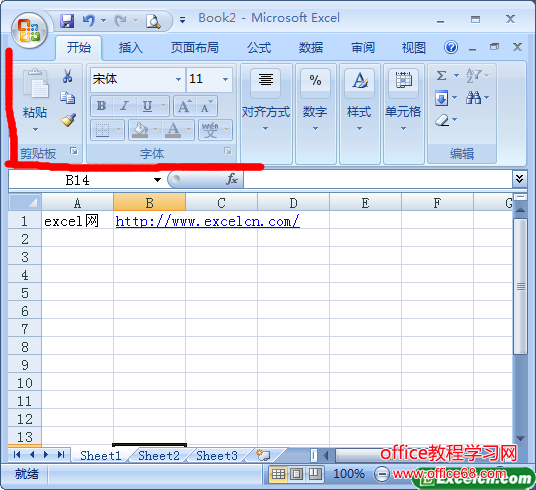Switch to the 数据 ribbon tab
Screen dimensions: 536x490
pos(311,47)
